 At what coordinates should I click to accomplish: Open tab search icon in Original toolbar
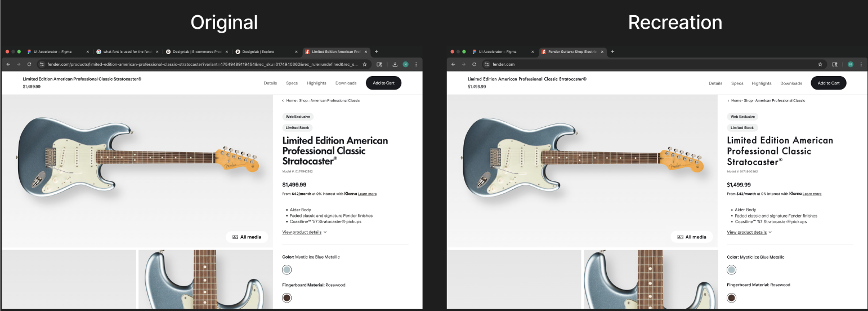tap(379, 64)
